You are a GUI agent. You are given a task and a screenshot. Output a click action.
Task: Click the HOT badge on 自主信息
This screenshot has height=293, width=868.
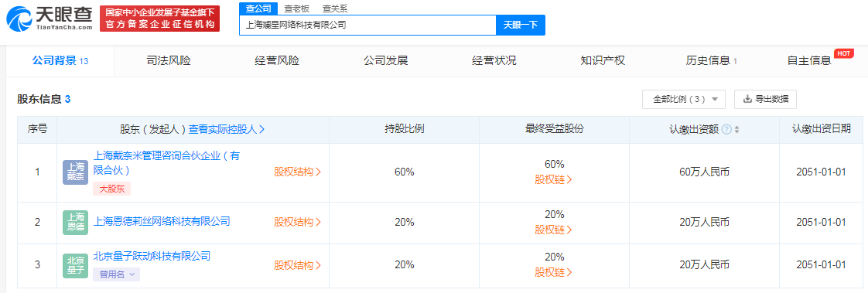tap(844, 53)
